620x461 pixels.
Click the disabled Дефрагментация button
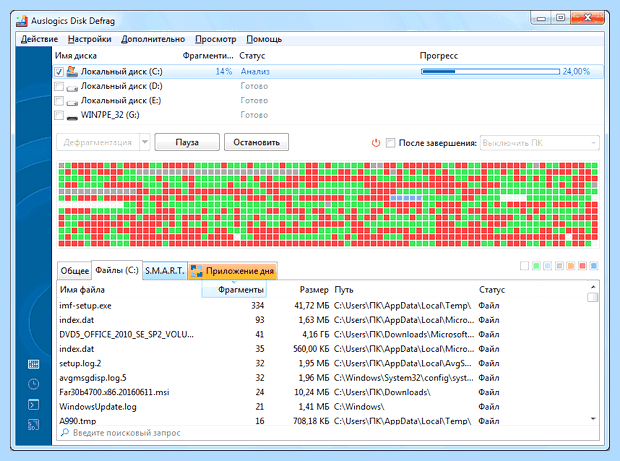point(98,142)
